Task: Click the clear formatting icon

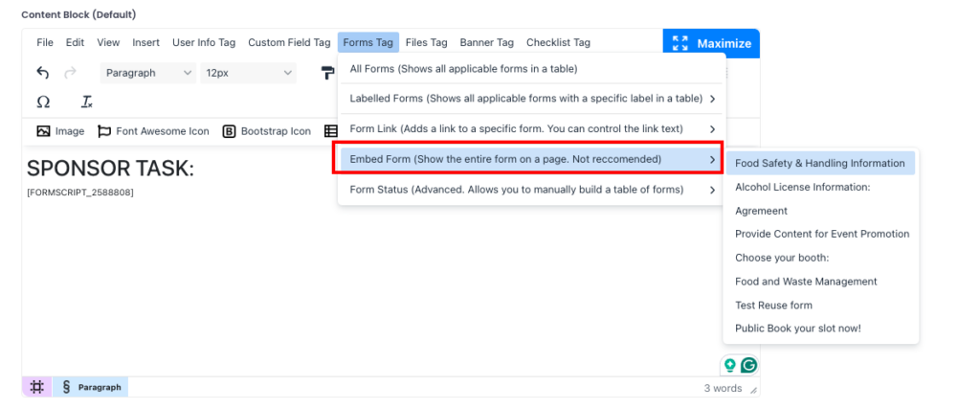Action: [x=86, y=102]
